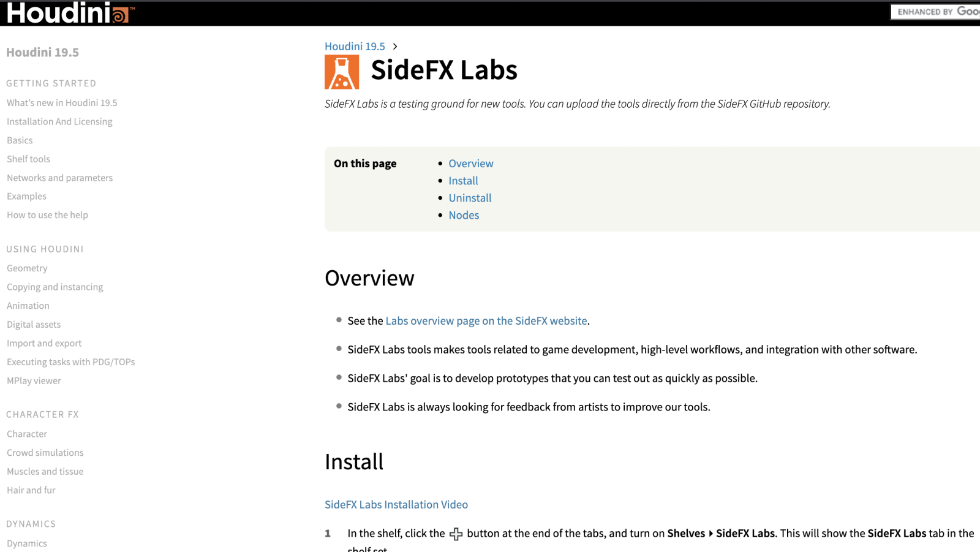Click the plus shelf button icon in step 1
Screen dimensions: 980x552
[x=456, y=534]
